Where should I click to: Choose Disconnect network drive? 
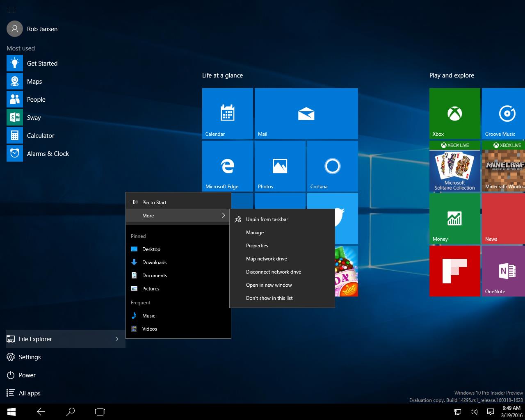point(282,272)
